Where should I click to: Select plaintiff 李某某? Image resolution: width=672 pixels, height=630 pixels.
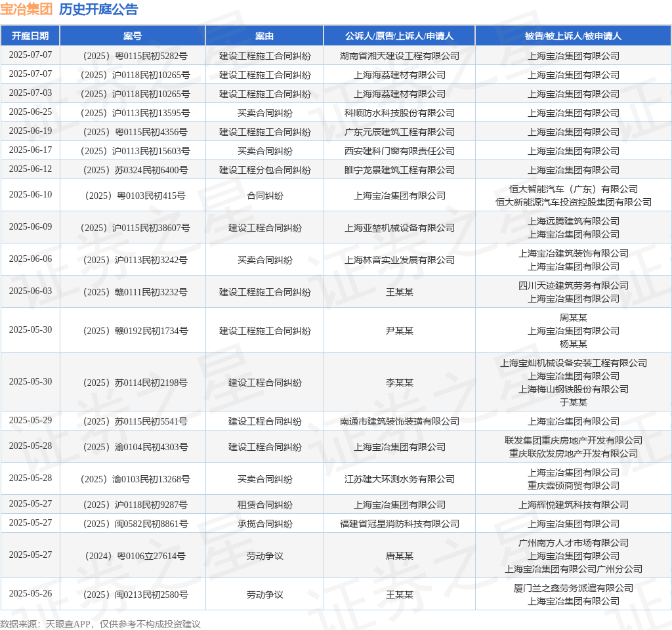tap(400, 383)
